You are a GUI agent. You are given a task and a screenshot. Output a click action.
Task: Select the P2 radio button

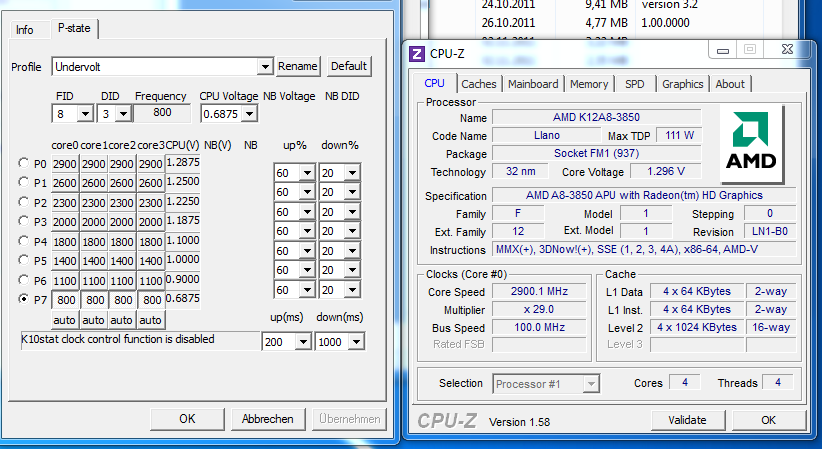[23, 202]
